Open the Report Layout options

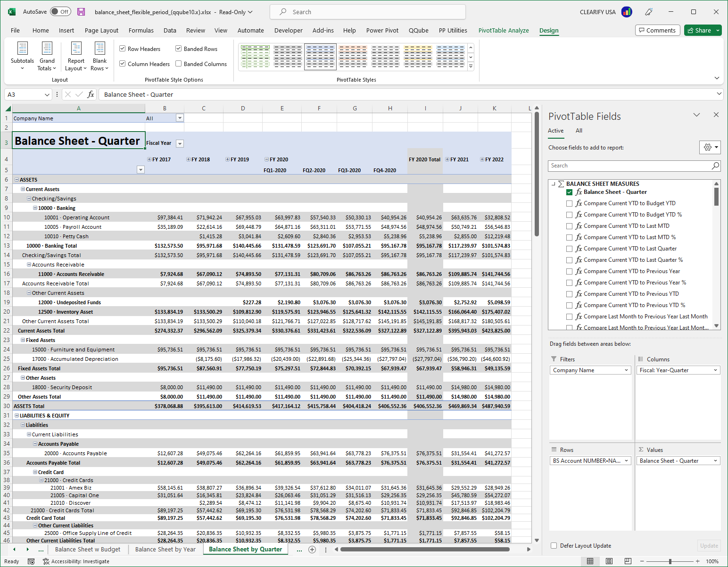pyautogui.click(x=75, y=56)
